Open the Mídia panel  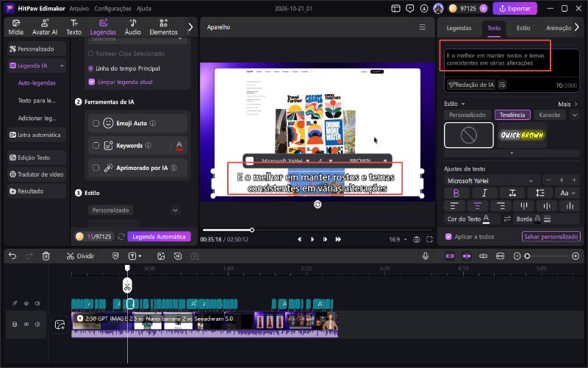tap(15, 27)
